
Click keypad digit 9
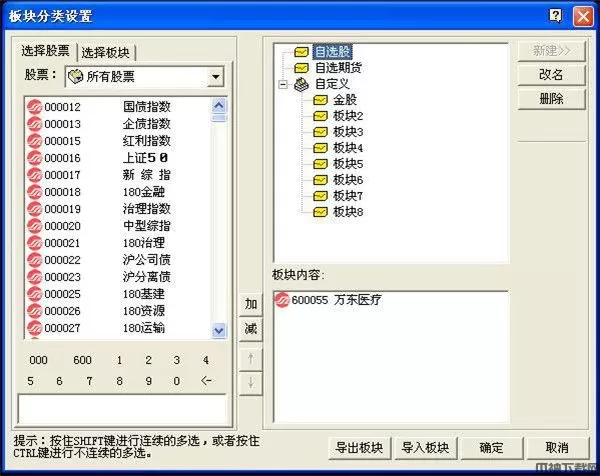pyautogui.click(x=148, y=381)
